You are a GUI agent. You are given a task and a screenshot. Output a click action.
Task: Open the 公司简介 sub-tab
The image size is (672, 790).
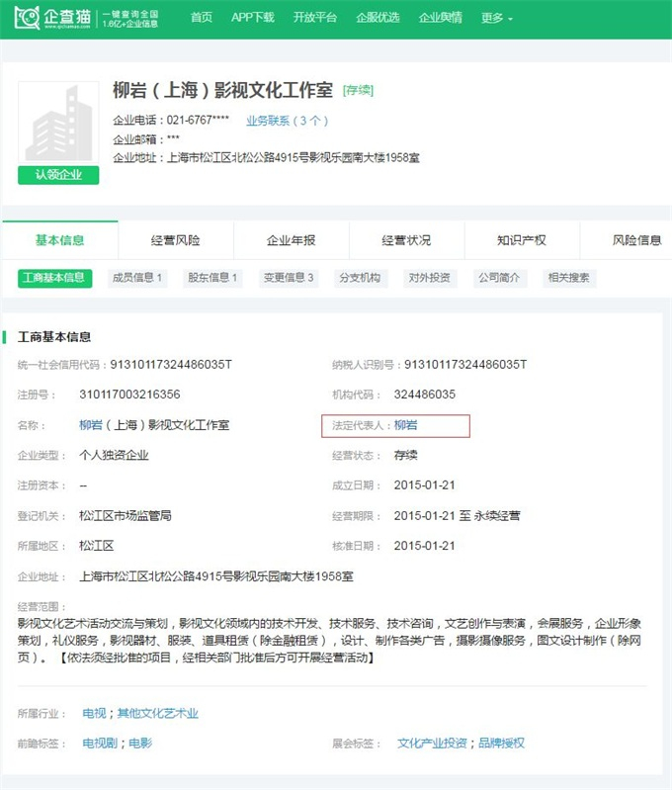point(499,278)
